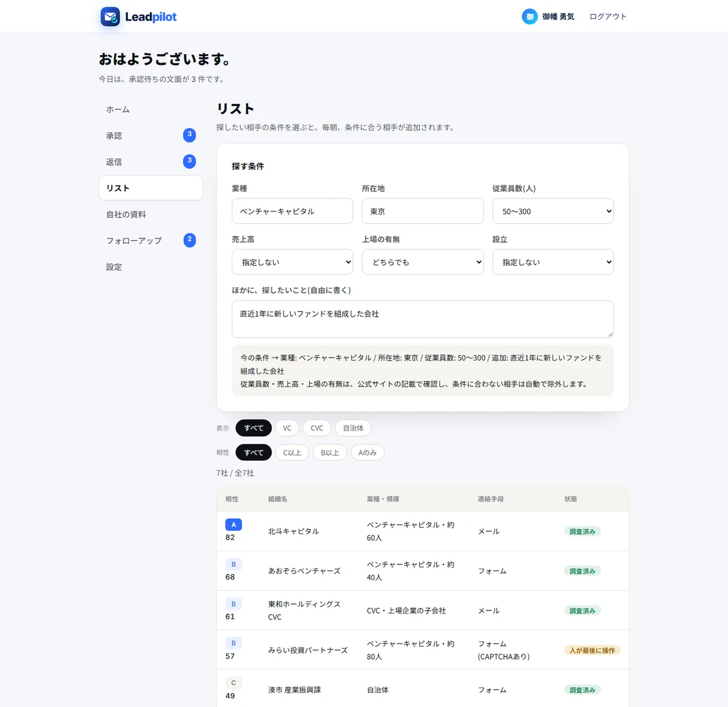Open the 北斗キャピタル row
Viewport: 728px width, 707px height.
tap(423, 531)
